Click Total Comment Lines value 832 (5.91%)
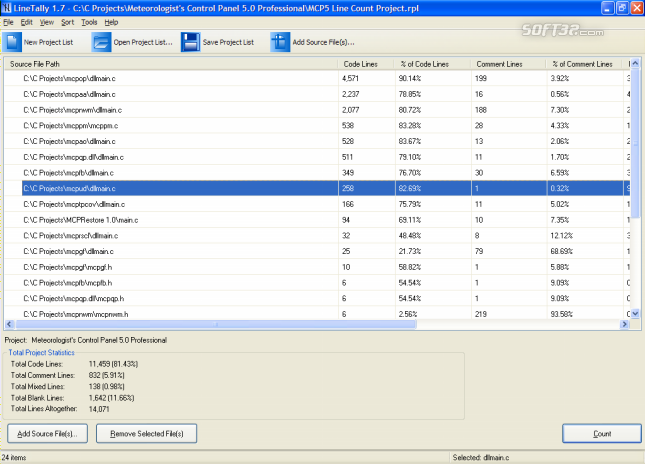The image size is (645, 464). [x=107, y=375]
